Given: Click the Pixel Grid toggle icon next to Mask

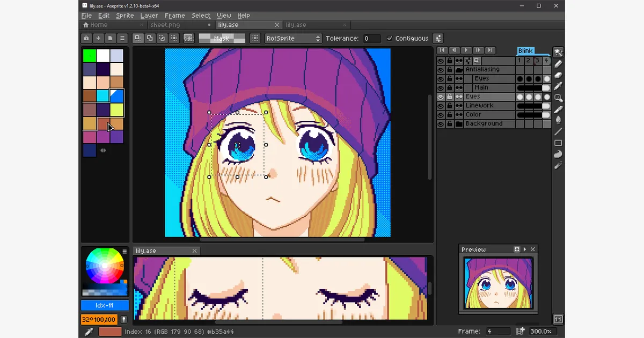Looking at the screenshot, I should pos(255,38).
